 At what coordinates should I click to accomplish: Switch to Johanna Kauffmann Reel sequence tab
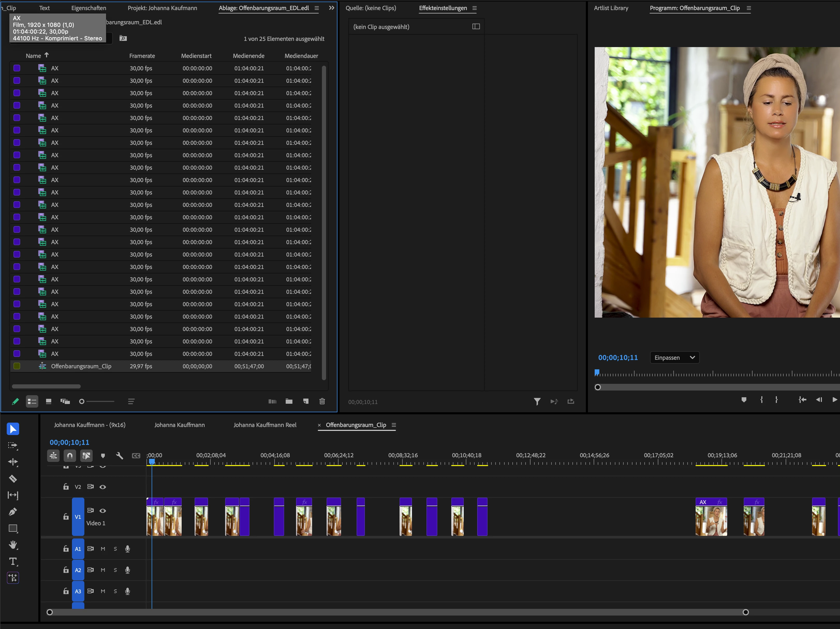click(x=265, y=425)
